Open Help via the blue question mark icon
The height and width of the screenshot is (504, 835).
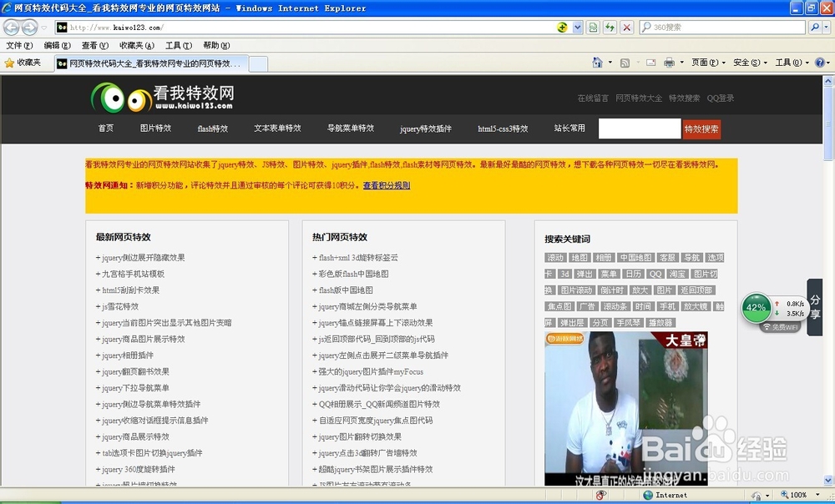point(818,63)
